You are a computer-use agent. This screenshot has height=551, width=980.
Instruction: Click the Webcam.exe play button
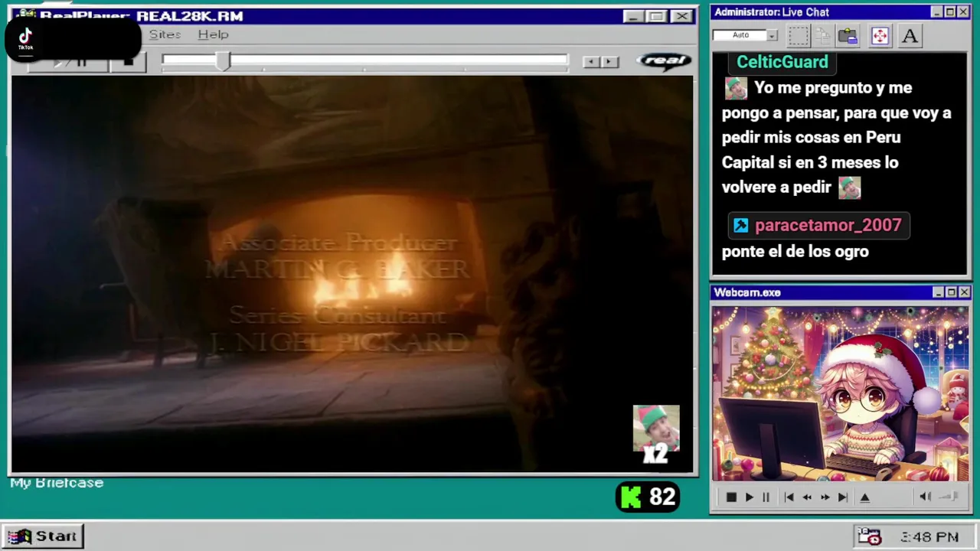(749, 497)
